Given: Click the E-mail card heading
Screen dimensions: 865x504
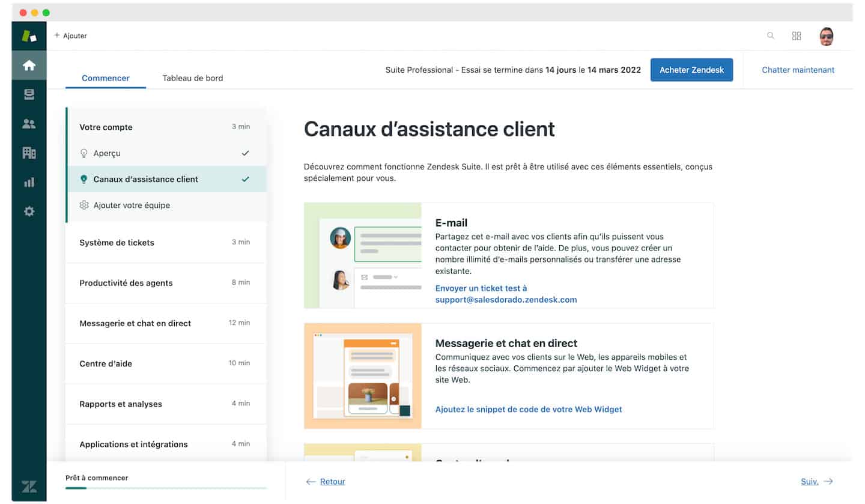Looking at the screenshot, I should click(451, 223).
